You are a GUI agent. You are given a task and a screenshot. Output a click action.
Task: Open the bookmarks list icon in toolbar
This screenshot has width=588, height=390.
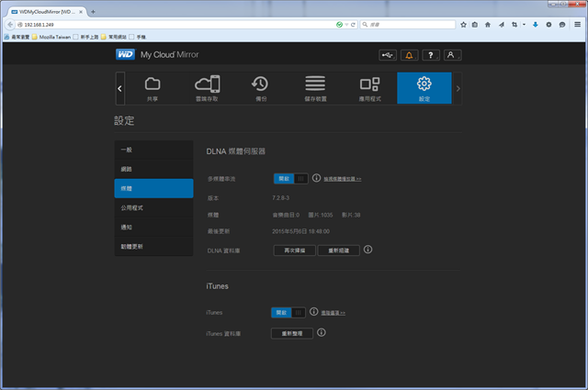click(475, 25)
